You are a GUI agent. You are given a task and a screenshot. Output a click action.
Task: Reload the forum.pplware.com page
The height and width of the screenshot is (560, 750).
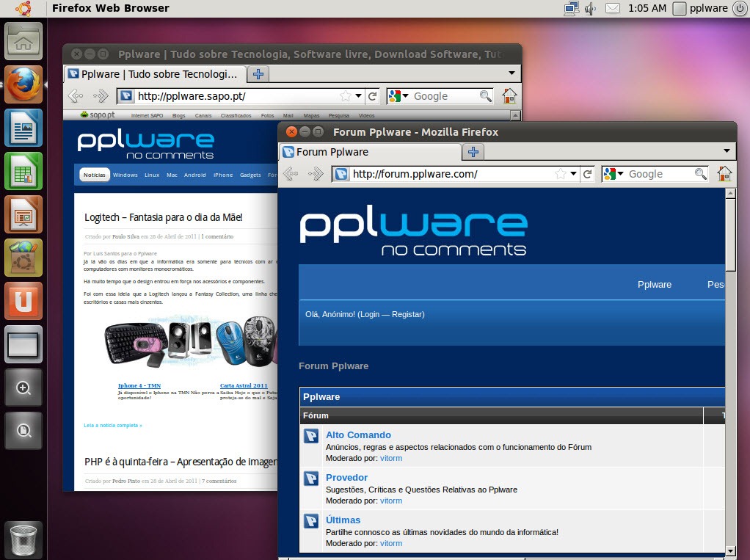pyautogui.click(x=587, y=174)
